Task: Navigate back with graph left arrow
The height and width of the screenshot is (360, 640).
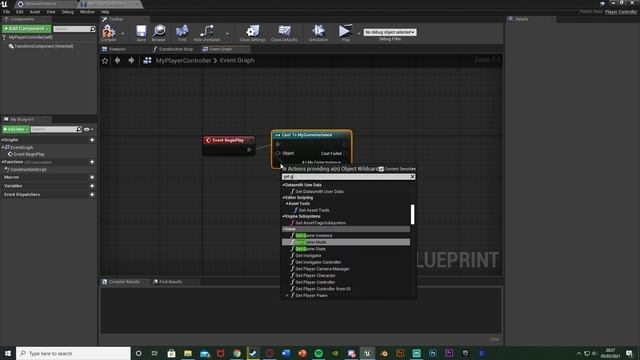Action: click(118, 60)
